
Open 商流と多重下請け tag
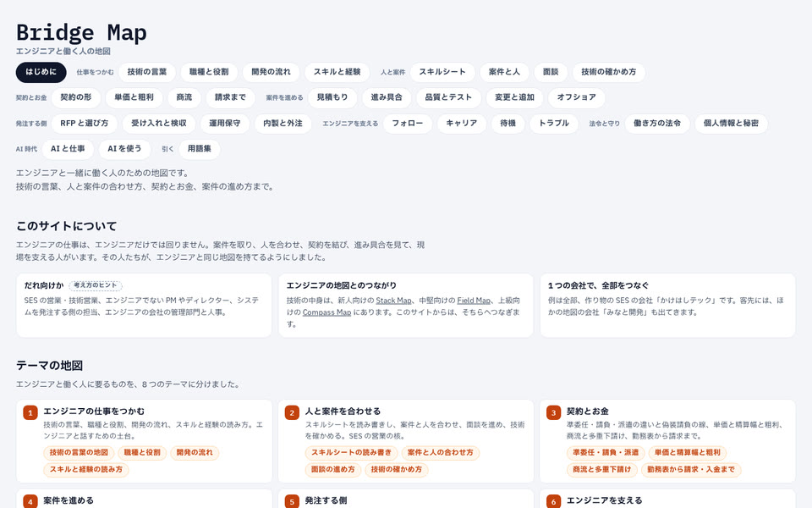[x=601, y=470]
